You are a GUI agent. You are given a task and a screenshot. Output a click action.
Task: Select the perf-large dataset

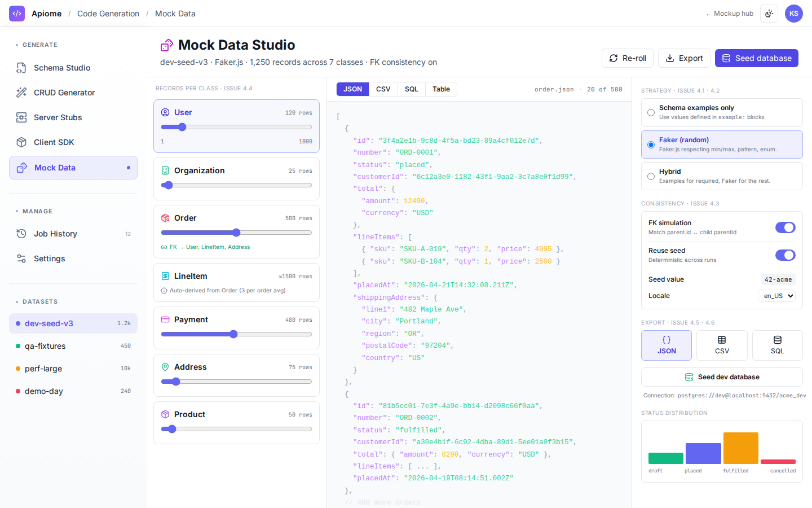[73, 369]
